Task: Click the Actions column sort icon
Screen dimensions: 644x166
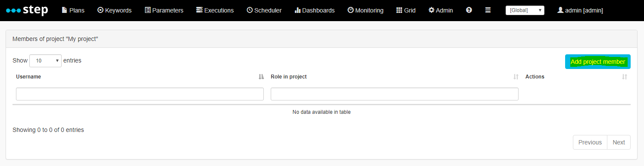Action: pyautogui.click(x=625, y=77)
